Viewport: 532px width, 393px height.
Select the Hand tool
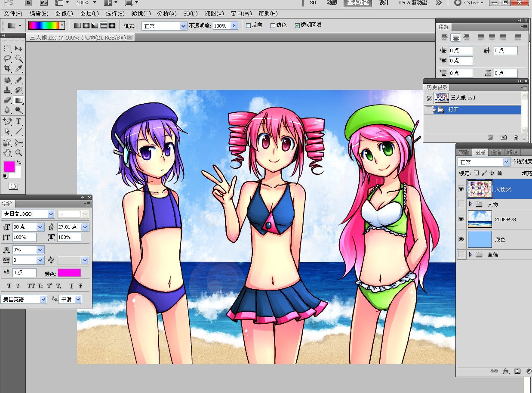coord(7,152)
